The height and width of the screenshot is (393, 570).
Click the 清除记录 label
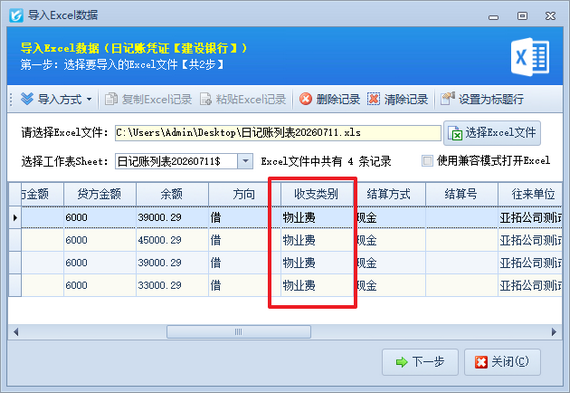[406, 99]
